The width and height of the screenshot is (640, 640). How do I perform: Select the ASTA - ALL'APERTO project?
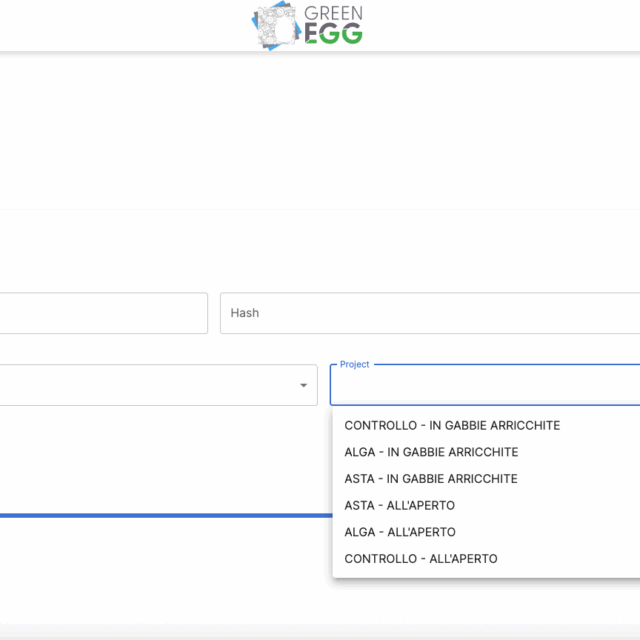pos(399,505)
